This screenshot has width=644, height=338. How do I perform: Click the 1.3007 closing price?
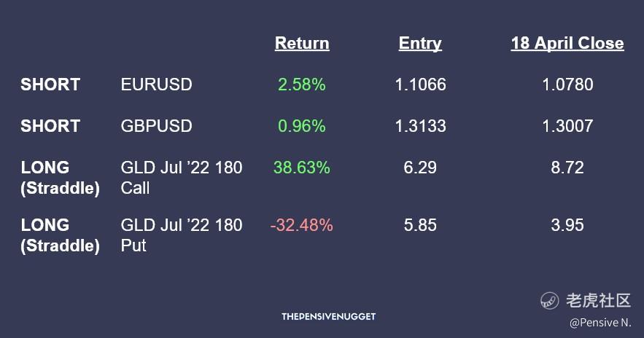coord(567,126)
